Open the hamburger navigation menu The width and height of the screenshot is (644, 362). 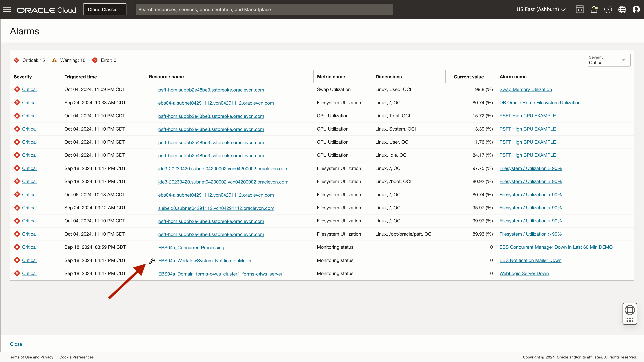7,10
